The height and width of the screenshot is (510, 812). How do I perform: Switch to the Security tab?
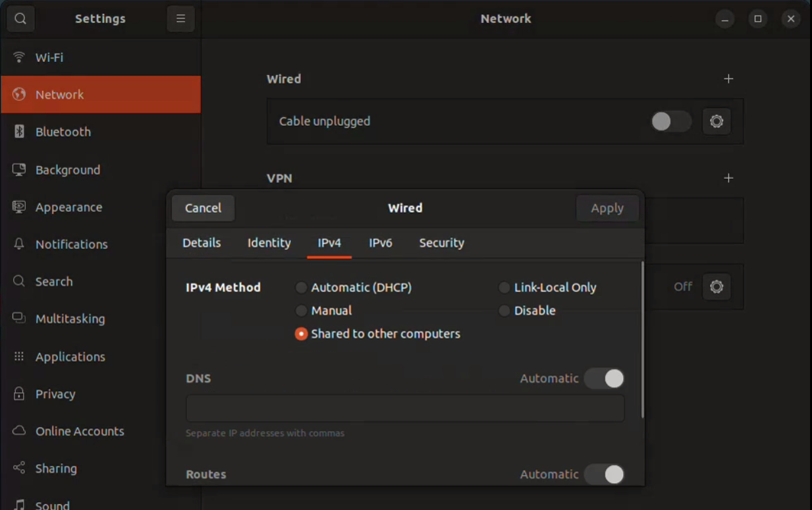coord(442,242)
